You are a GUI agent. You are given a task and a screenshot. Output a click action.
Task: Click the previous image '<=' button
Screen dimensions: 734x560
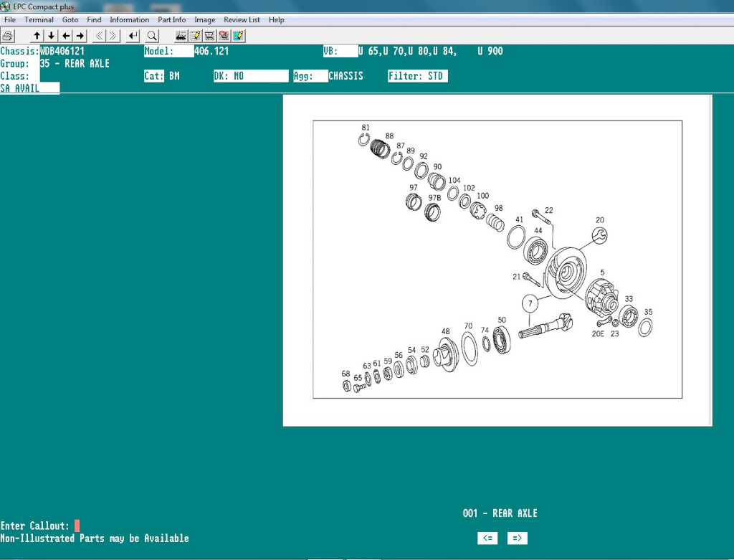coord(487,538)
